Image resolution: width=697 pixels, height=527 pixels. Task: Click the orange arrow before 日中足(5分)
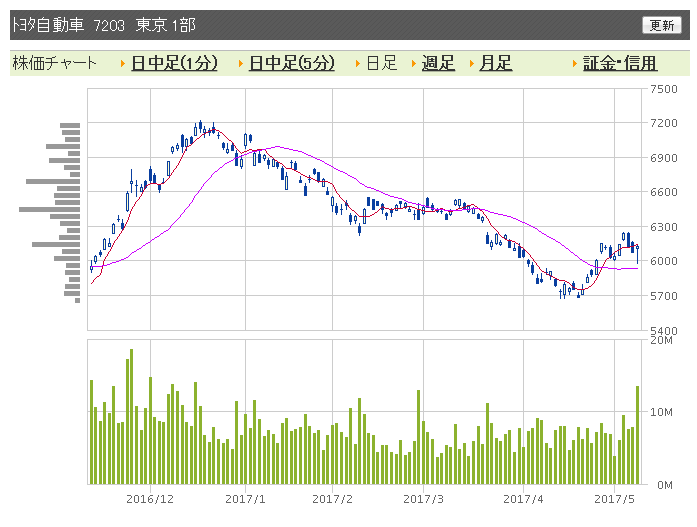(240, 64)
